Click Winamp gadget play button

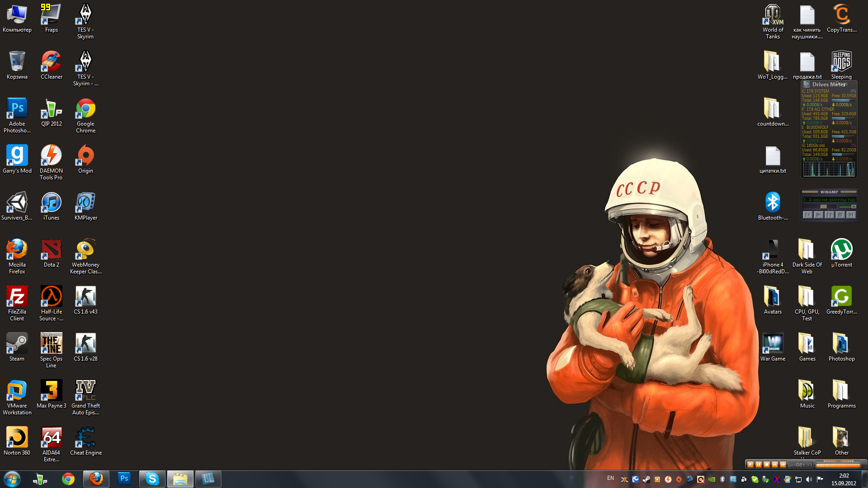point(819,215)
